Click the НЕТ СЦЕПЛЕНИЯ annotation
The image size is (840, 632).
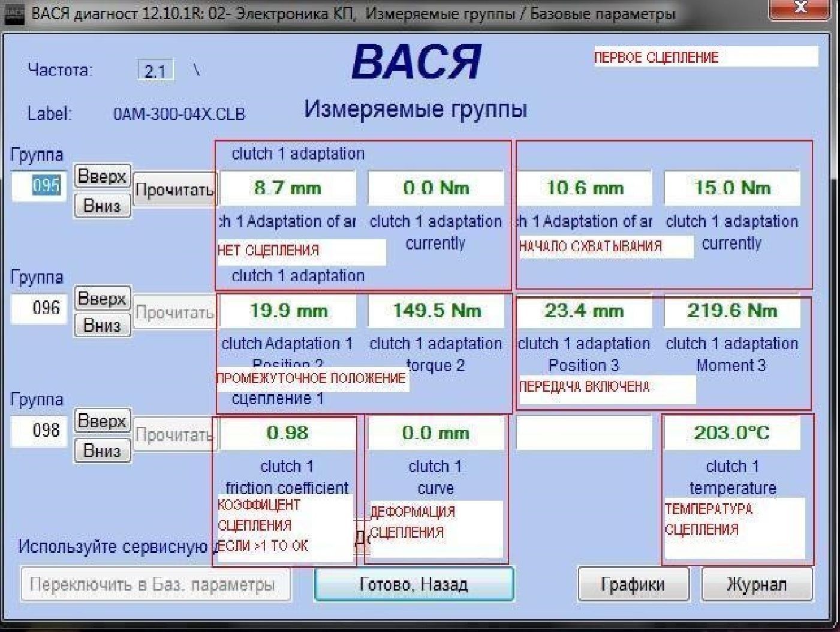(269, 251)
